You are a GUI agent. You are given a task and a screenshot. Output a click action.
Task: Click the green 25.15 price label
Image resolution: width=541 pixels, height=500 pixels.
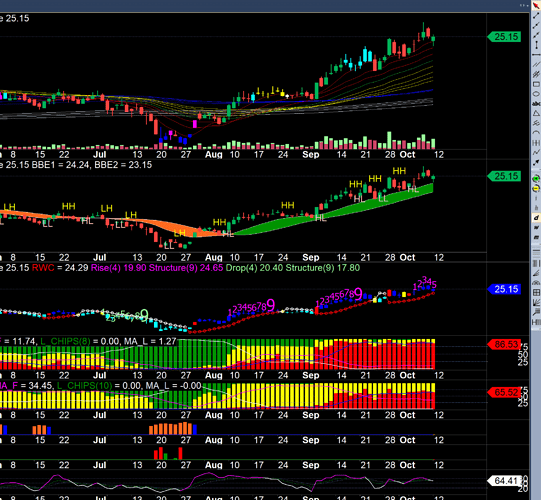click(504, 37)
